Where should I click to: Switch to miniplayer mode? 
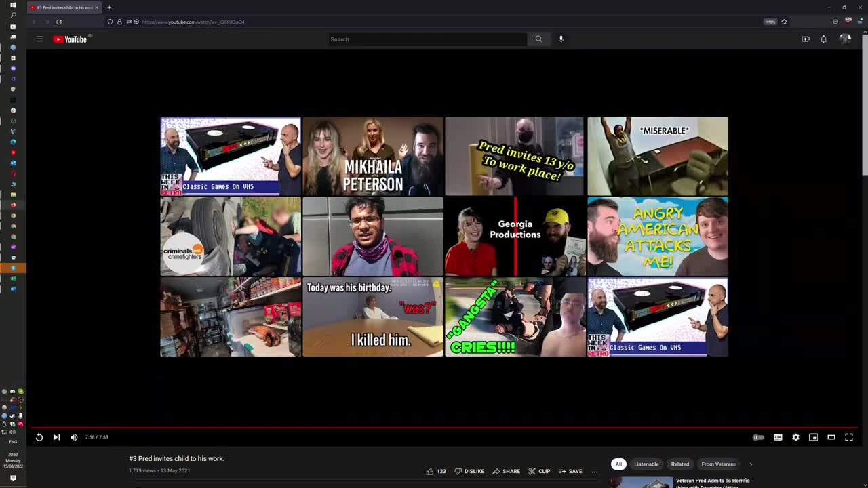pyautogui.click(x=814, y=437)
